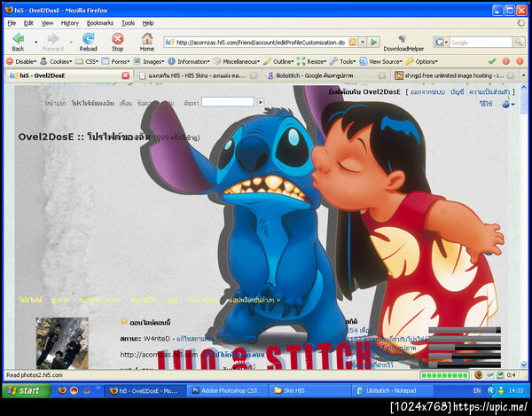Open the globe language dropdown on page

508,104
